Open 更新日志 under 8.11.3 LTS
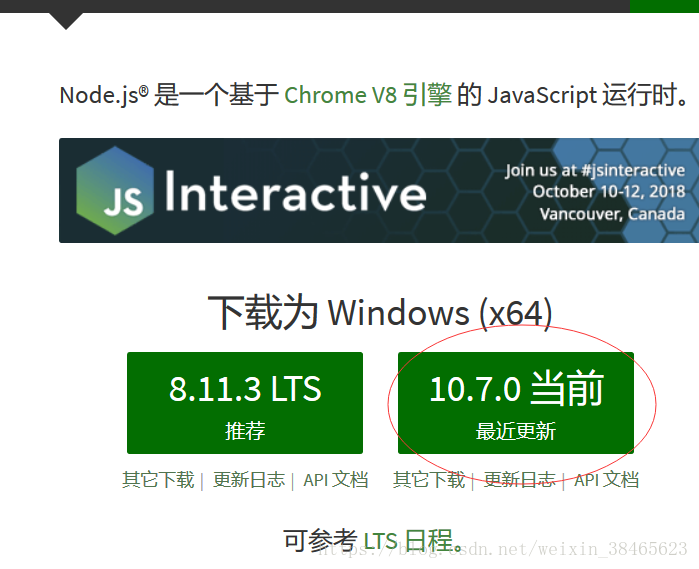 [249, 480]
